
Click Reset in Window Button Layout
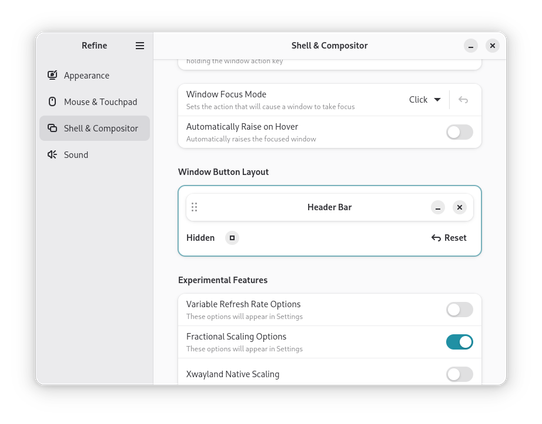[449, 238]
